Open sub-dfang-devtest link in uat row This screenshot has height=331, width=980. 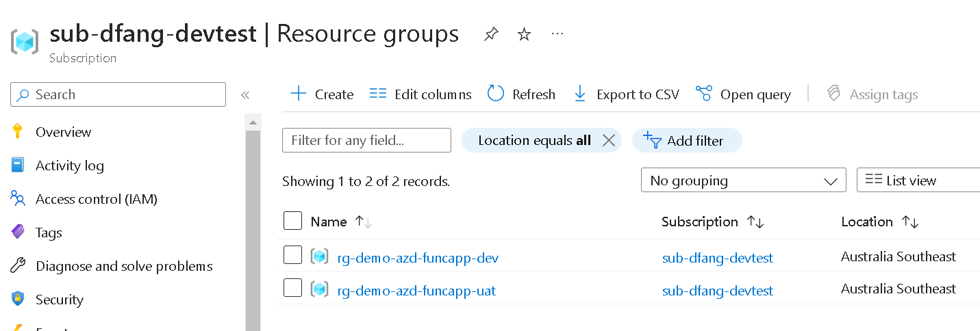pos(718,291)
